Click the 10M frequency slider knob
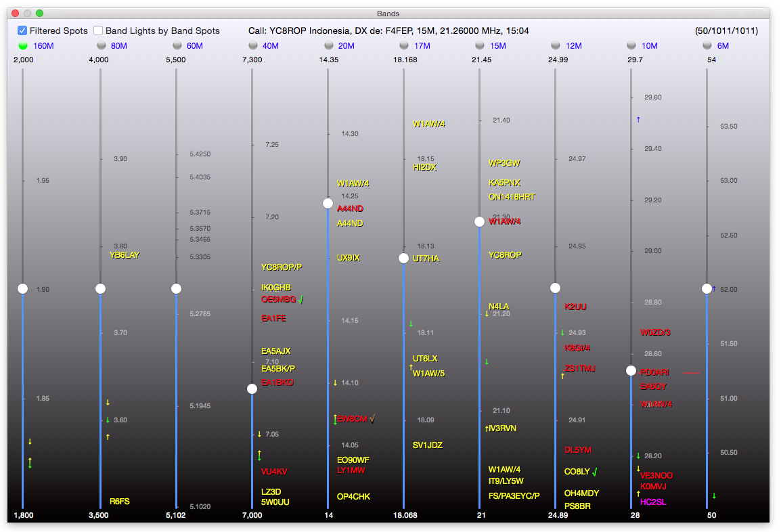This screenshot has width=781, height=532. pyautogui.click(x=631, y=371)
